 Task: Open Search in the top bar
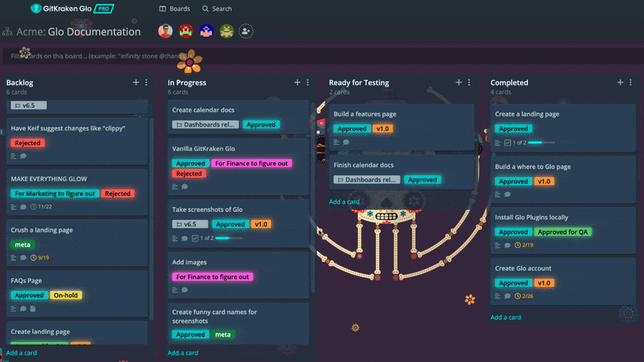coord(217,9)
